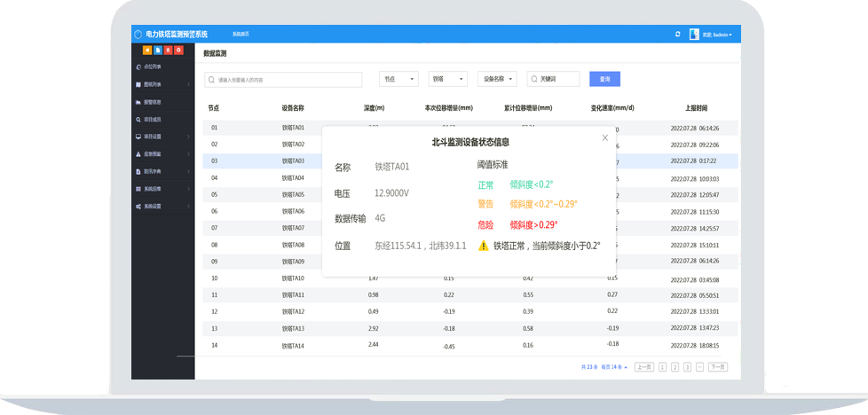Screen dimensions: 868x415
Task: Click the 关键词 keyword search field
Action: 554,79
